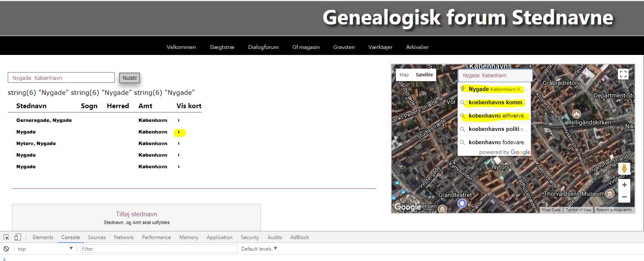Click the Street View pegman icon

click(624, 168)
